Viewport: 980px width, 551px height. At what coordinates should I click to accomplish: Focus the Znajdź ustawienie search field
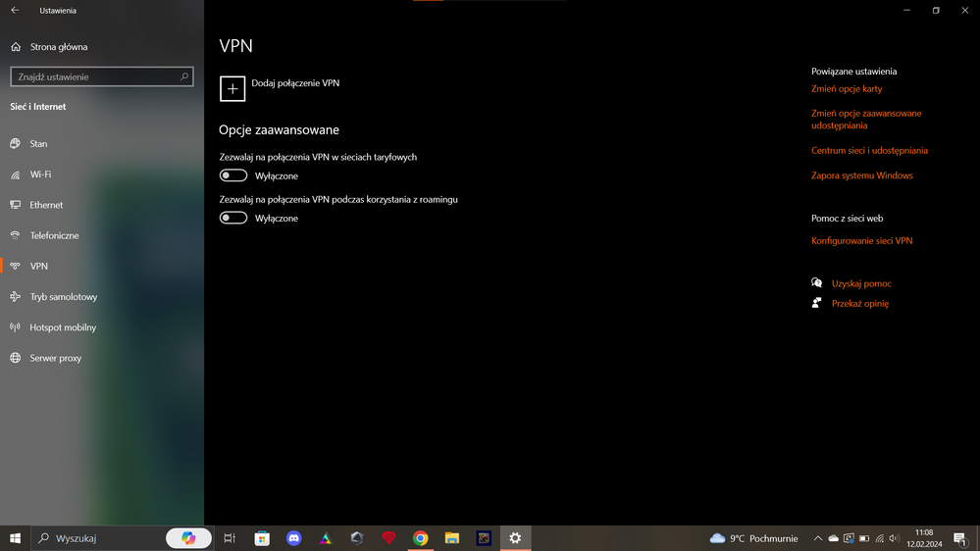coord(102,76)
